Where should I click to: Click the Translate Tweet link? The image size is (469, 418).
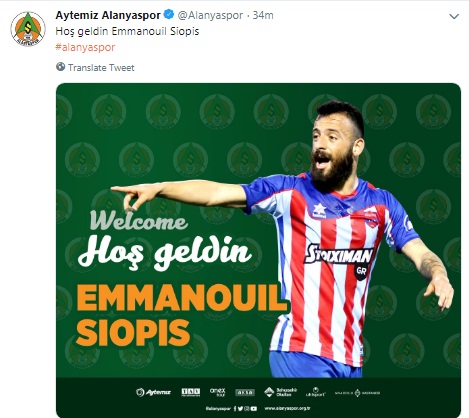[x=101, y=68]
